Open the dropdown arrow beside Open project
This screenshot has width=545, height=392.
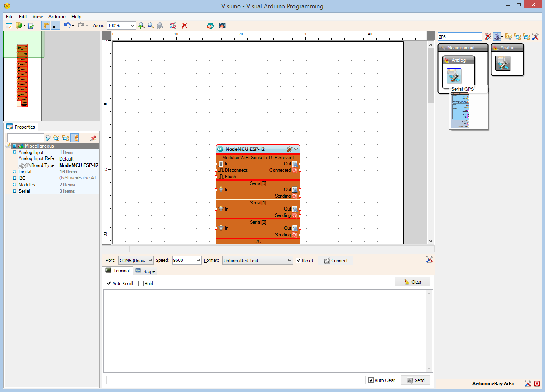[25, 26]
